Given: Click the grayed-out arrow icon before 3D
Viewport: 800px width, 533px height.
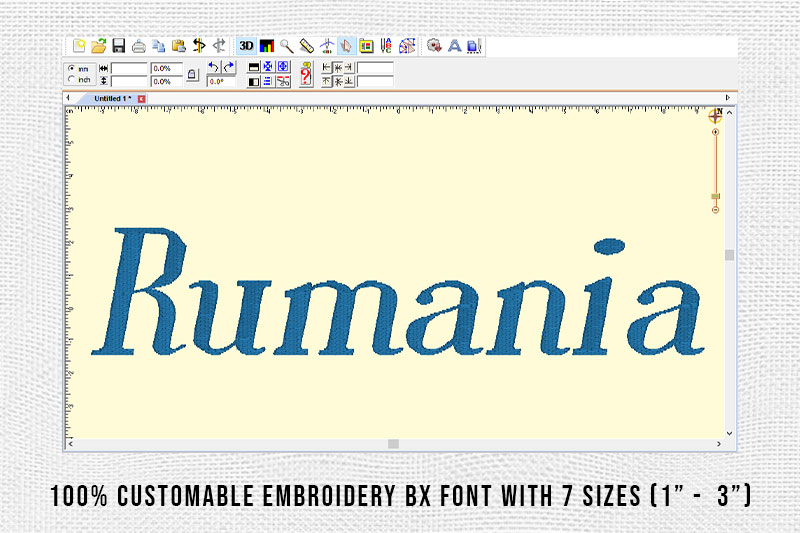Looking at the screenshot, I should click(x=219, y=46).
